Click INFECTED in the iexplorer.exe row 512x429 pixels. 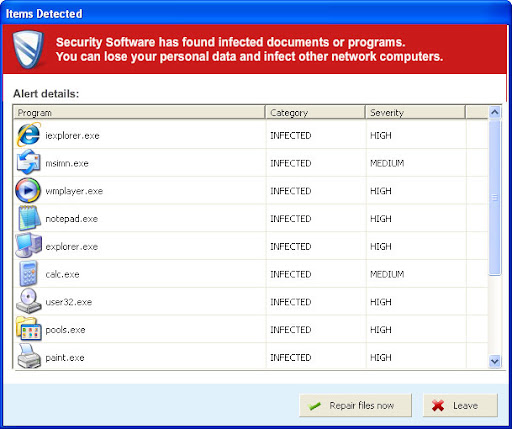291,136
